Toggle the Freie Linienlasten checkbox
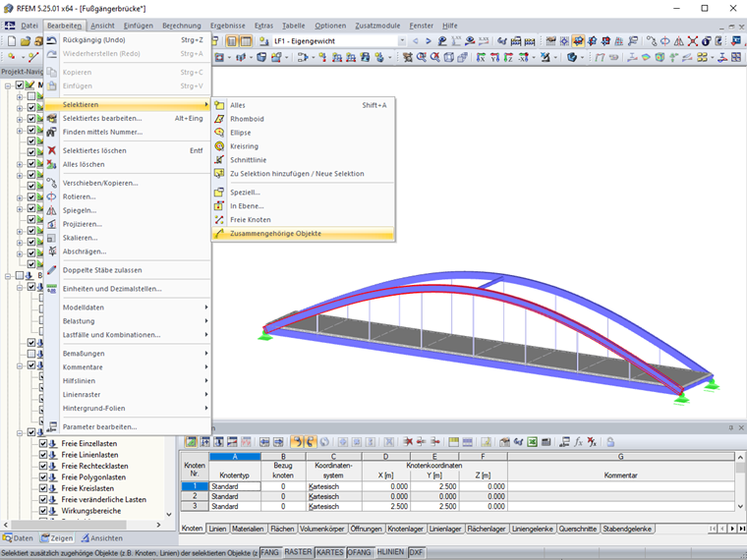This screenshot has width=747, height=560. [x=43, y=455]
